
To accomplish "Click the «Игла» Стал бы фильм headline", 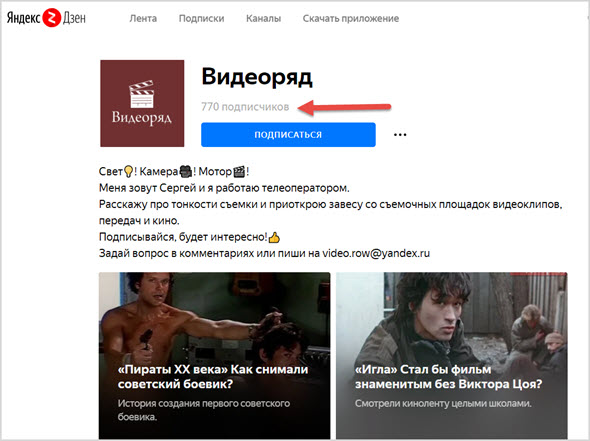I will pyautogui.click(x=449, y=377).
